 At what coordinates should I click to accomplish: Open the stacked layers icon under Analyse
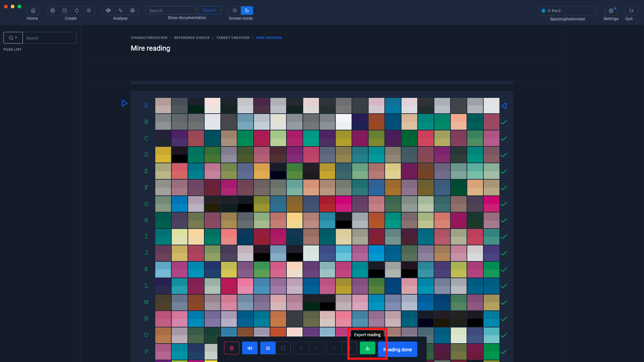(132, 10)
